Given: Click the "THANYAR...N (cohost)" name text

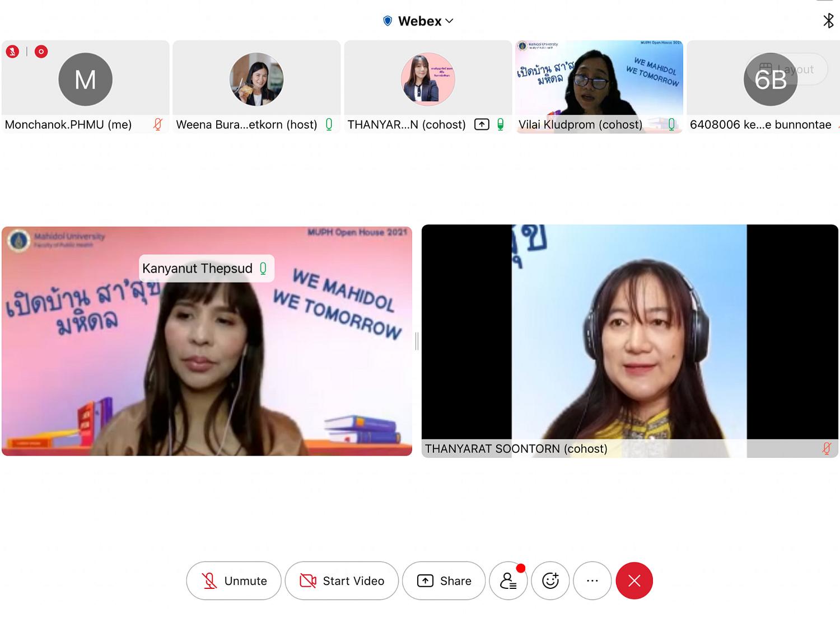Looking at the screenshot, I should pos(407,124).
